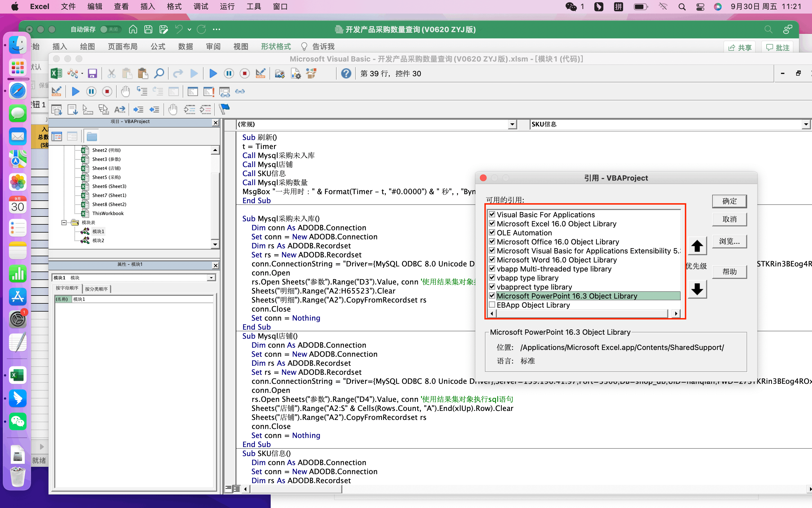Image resolution: width=812 pixels, height=508 pixels.
Task: Open VBA help question mark icon
Action: (346, 74)
